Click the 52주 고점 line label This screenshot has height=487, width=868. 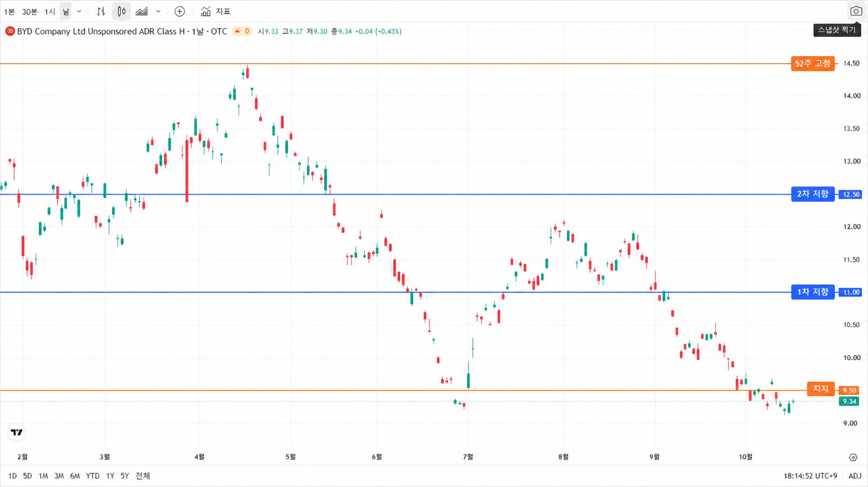click(x=813, y=63)
